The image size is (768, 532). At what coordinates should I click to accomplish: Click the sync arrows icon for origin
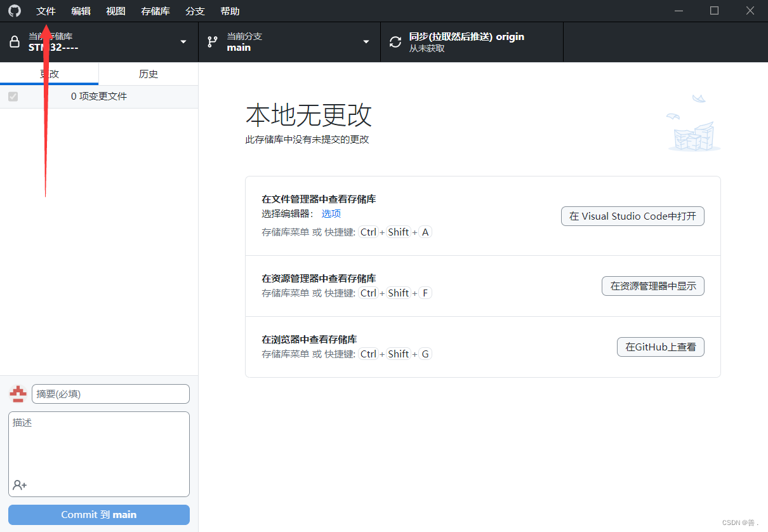[395, 42]
